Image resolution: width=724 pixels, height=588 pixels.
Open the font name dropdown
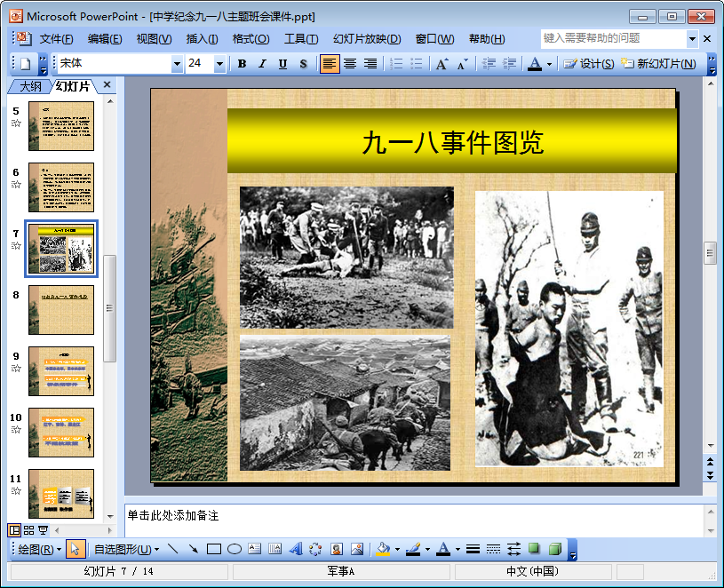pos(177,64)
